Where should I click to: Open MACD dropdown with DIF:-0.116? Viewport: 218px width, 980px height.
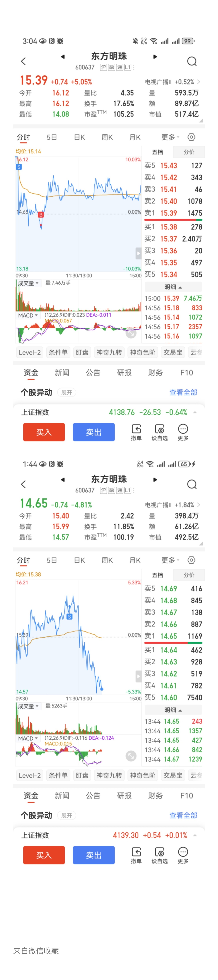[x=28, y=738]
